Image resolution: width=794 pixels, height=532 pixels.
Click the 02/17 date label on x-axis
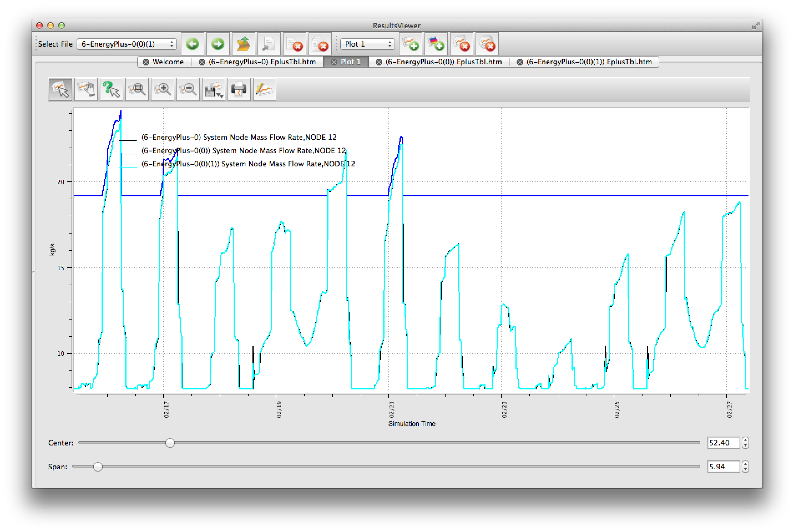coord(166,409)
